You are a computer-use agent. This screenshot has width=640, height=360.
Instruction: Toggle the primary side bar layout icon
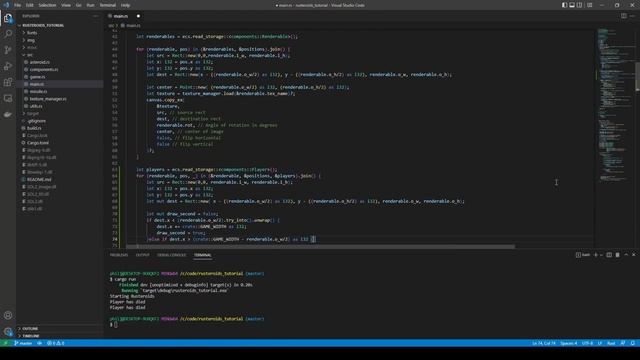564,5
